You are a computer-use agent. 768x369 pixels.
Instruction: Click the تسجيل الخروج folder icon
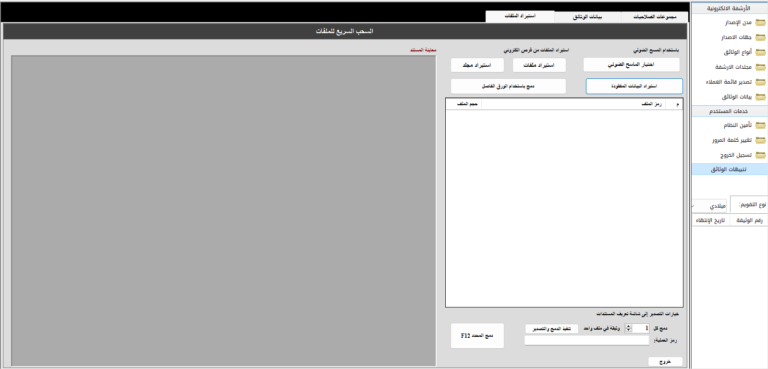click(760, 155)
